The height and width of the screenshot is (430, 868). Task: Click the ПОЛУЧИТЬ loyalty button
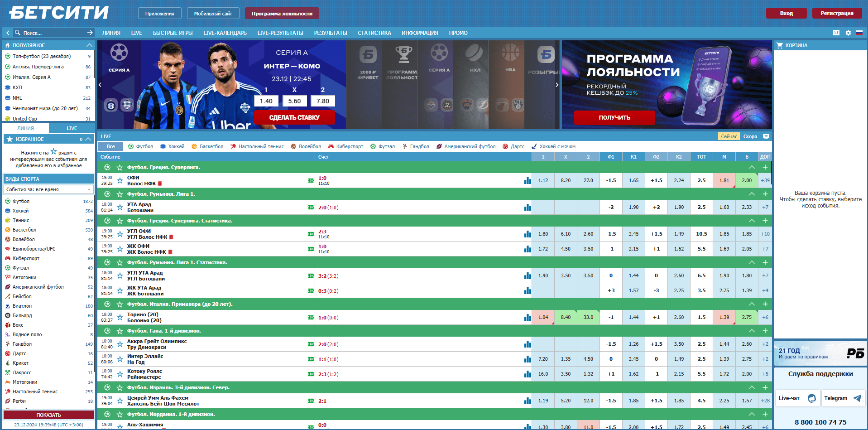(x=614, y=117)
